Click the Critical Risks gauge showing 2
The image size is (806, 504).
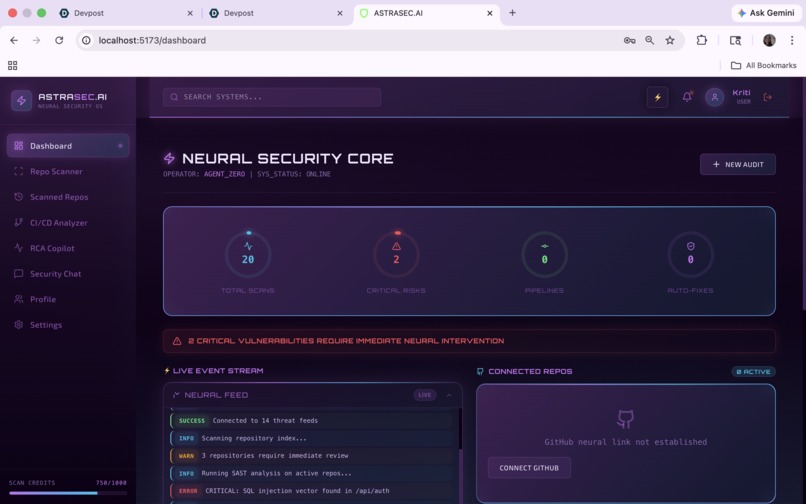(x=396, y=255)
